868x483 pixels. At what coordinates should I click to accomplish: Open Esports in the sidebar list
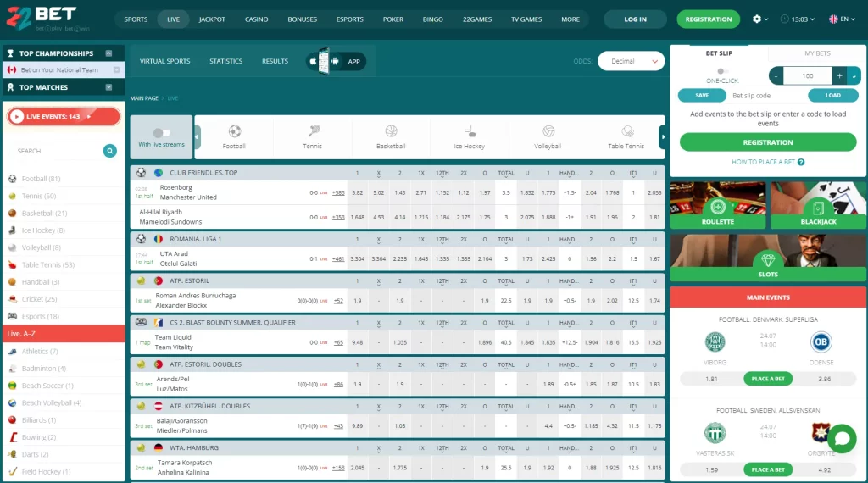tap(64, 316)
